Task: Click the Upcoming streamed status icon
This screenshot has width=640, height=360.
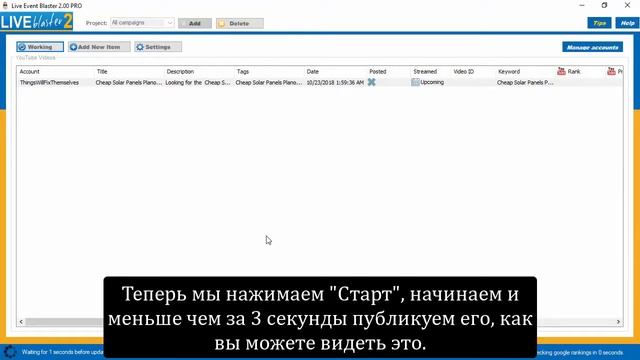Action: tap(415, 82)
